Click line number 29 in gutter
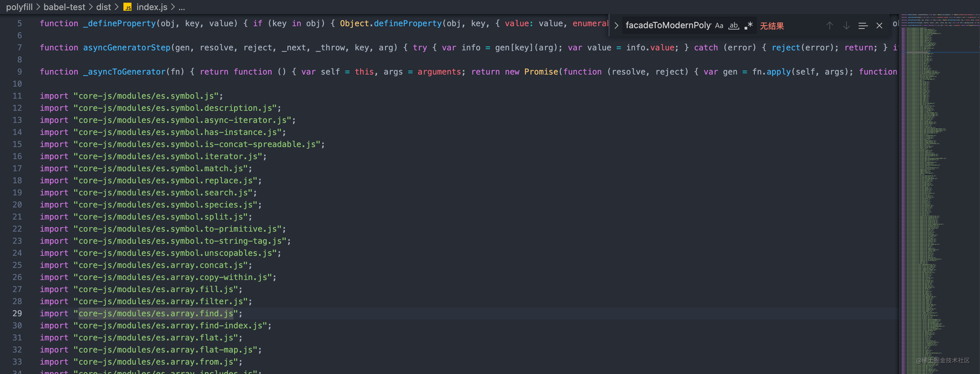The width and height of the screenshot is (980, 374). (17, 314)
